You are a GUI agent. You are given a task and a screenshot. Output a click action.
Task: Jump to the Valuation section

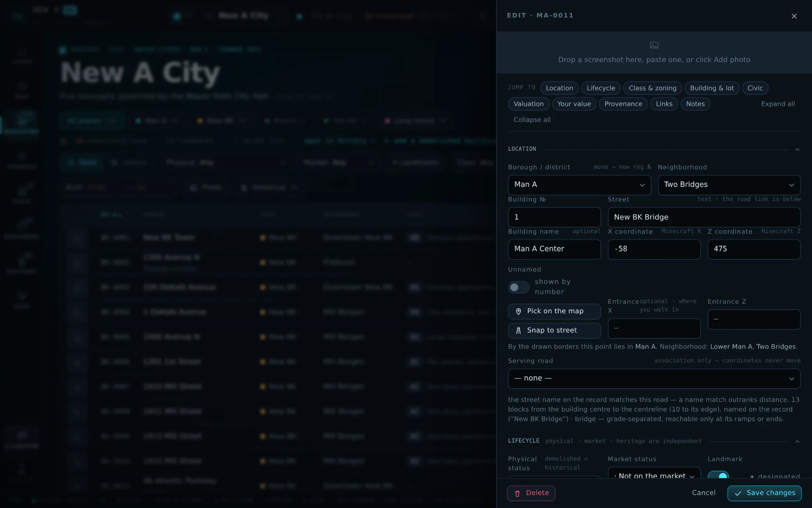(x=529, y=104)
